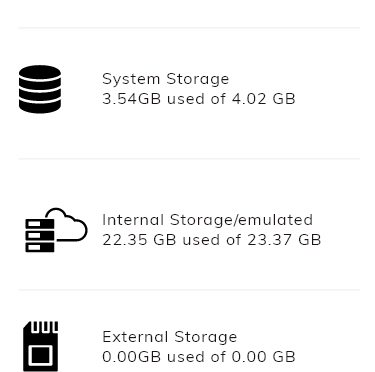Click the 3.54GB used system storage value

click(132, 99)
